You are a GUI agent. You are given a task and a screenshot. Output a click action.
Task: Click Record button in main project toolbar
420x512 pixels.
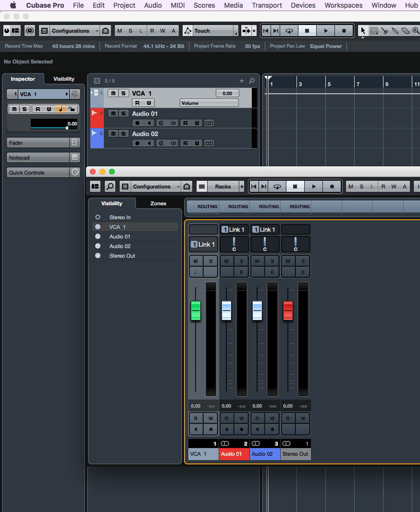[x=344, y=31]
